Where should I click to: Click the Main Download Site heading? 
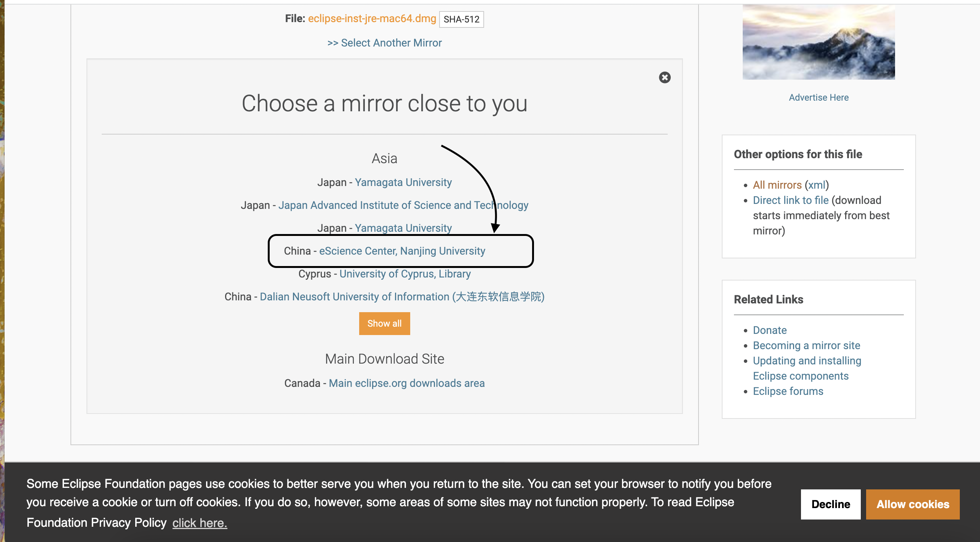pyautogui.click(x=384, y=359)
